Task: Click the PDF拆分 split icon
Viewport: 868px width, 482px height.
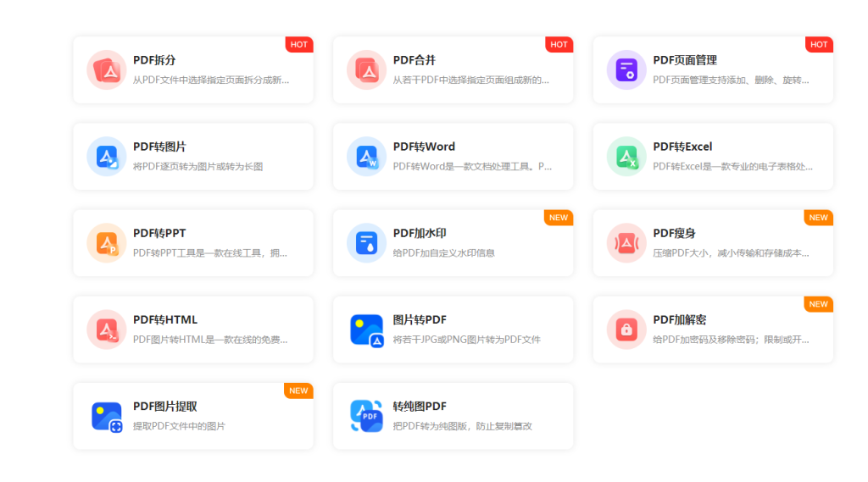Action: pos(107,70)
